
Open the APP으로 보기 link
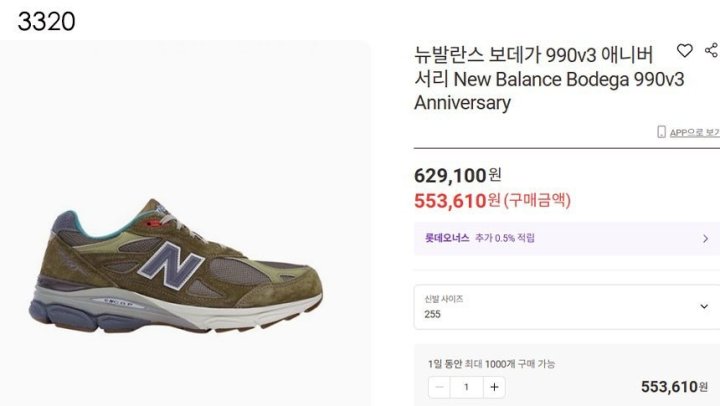point(693,132)
